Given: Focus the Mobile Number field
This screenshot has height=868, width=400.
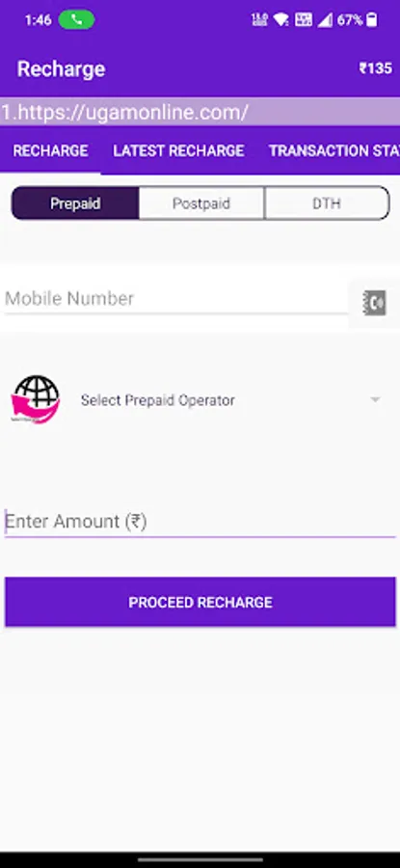Looking at the screenshot, I should tap(176, 299).
